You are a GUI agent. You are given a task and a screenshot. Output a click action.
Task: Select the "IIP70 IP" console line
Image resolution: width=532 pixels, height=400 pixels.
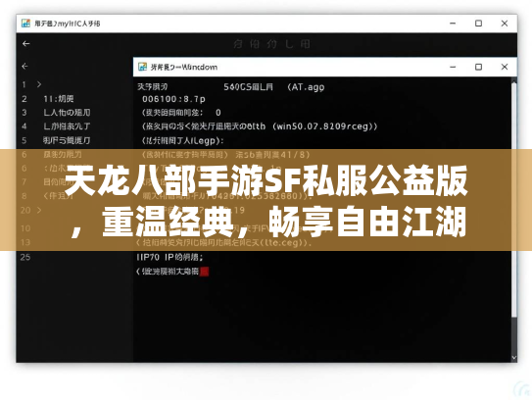[x=169, y=258]
